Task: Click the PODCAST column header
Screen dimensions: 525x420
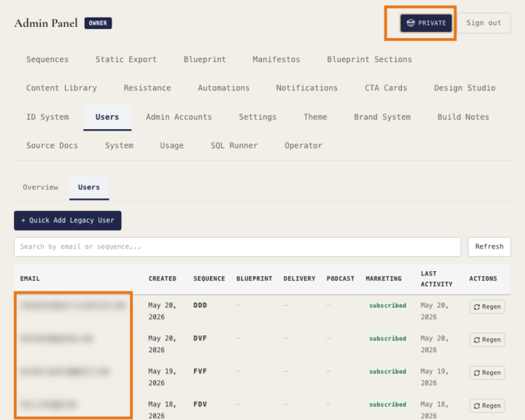Action: 341,279
